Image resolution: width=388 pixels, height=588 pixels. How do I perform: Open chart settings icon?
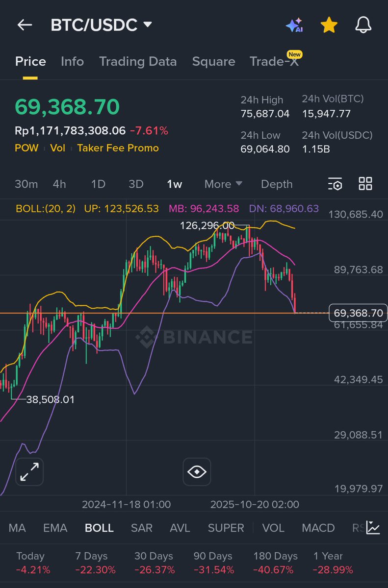click(x=335, y=184)
